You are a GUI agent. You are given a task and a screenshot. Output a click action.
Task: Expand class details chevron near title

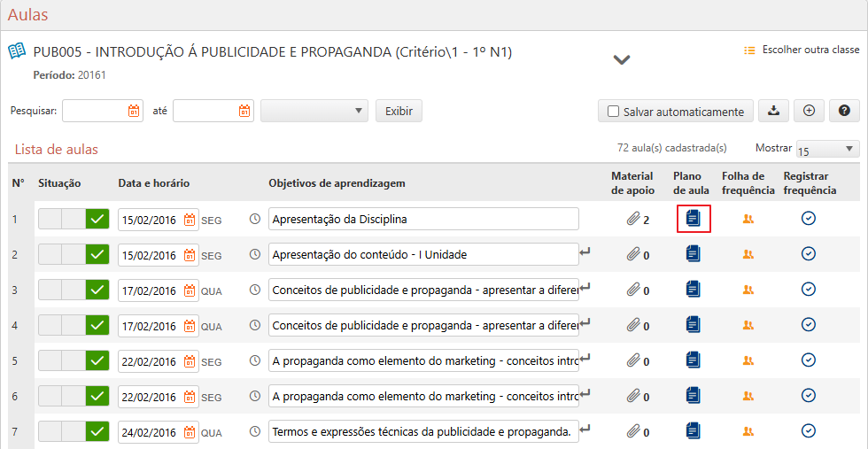(x=622, y=60)
